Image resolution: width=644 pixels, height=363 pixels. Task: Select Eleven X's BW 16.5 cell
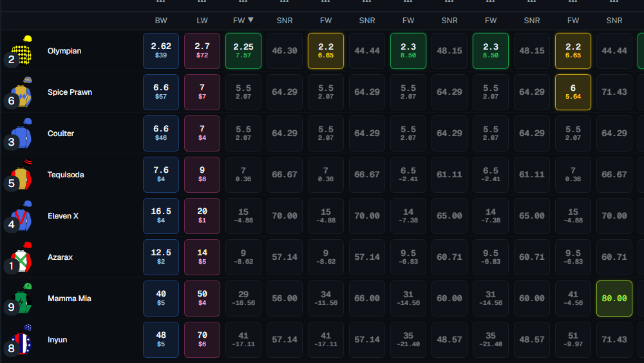pos(161,216)
